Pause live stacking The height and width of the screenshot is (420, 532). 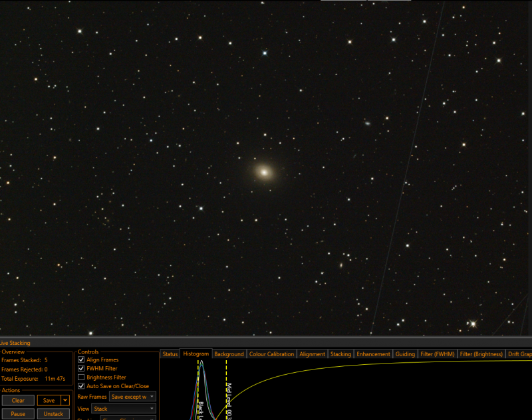point(18,414)
